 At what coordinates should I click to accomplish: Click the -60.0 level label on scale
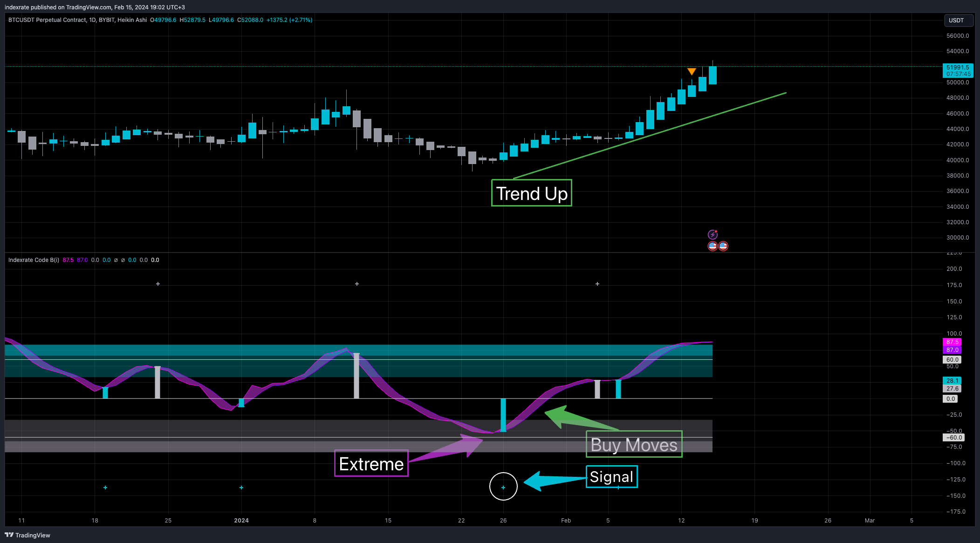[953, 438]
